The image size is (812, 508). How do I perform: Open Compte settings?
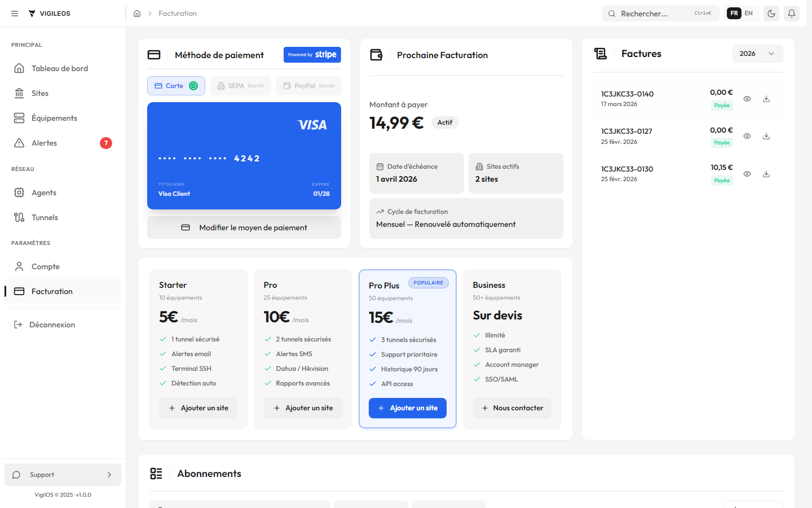click(x=63, y=266)
